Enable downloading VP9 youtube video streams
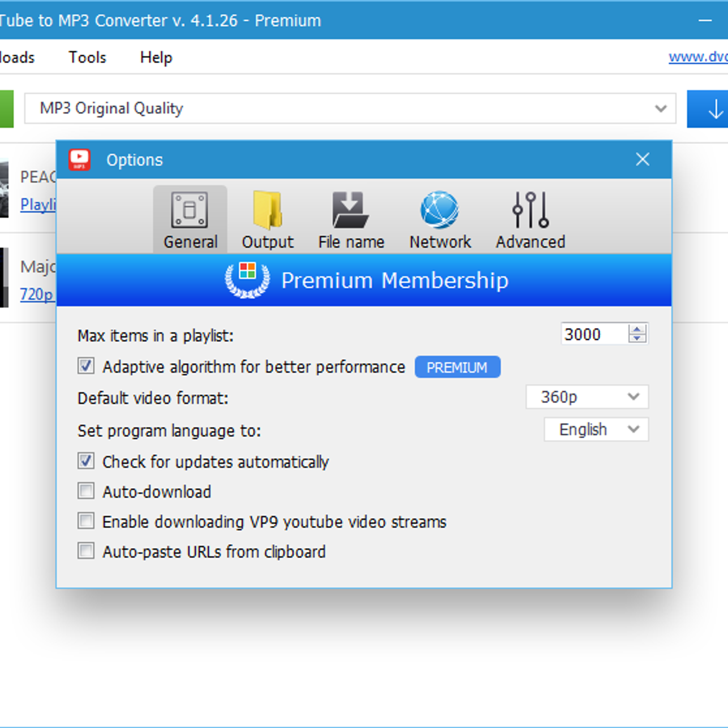 pos(86,521)
